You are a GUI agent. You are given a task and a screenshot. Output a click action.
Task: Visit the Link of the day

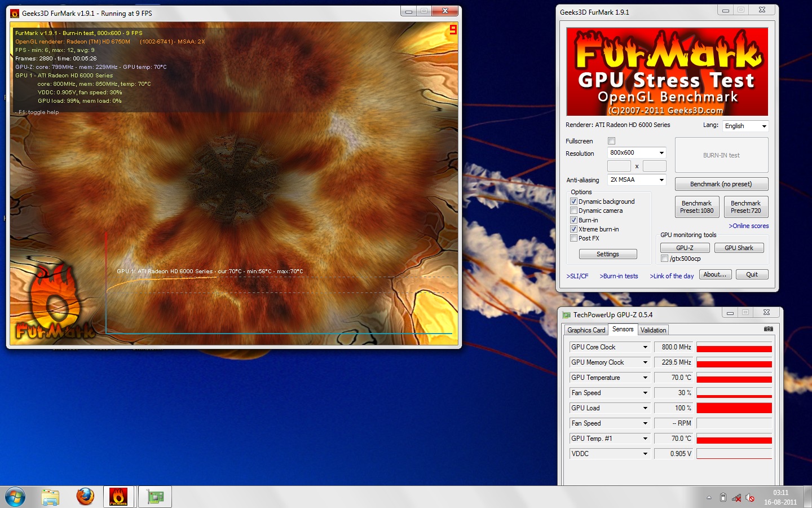(x=672, y=276)
